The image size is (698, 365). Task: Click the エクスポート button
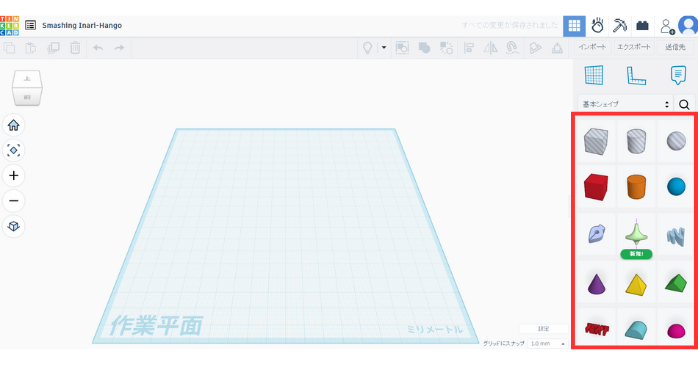(633, 47)
